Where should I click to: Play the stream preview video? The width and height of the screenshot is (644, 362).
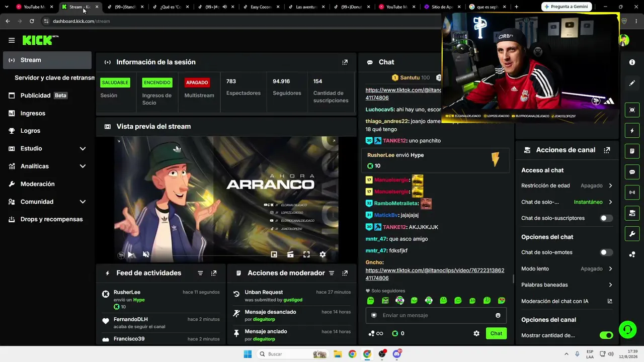[130, 254]
